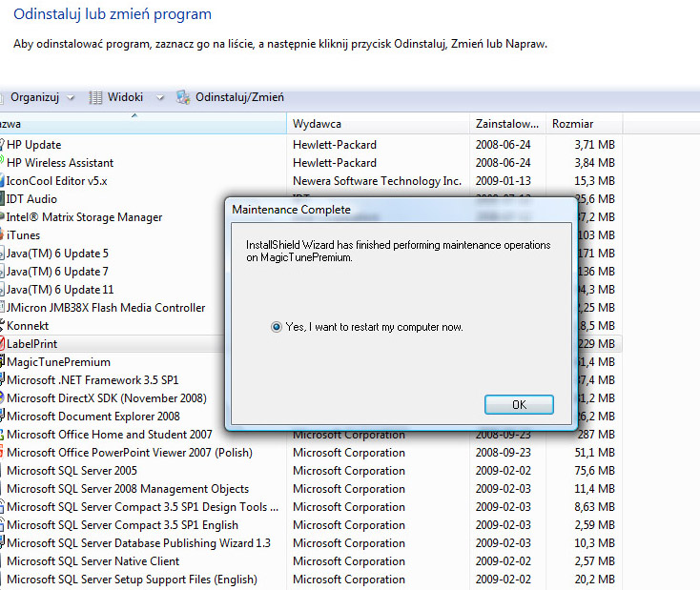The height and width of the screenshot is (590, 700).
Task: Select HP Wireless Assistant entry
Action: pyautogui.click(x=59, y=163)
